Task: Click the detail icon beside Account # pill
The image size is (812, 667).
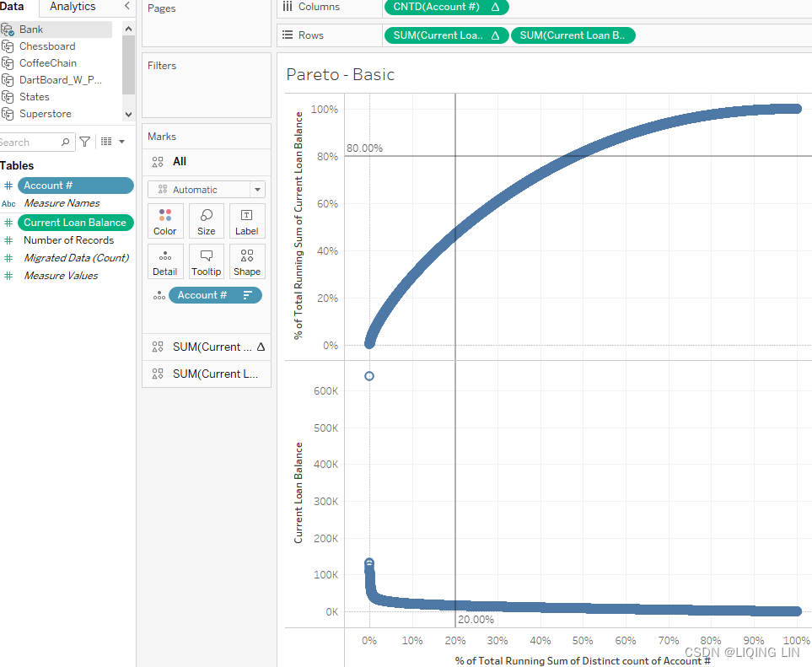Action: tap(159, 296)
